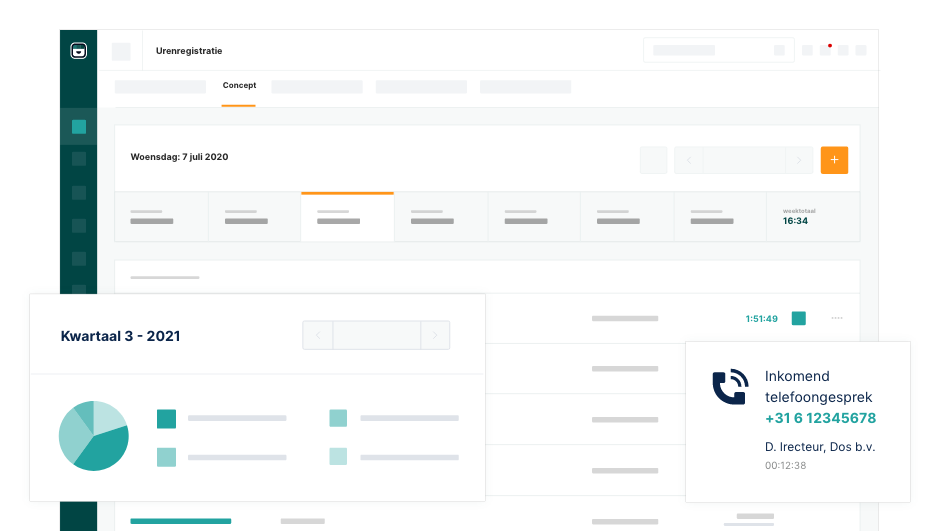Click the orange plus button
This screenshot has height=531, width=940.
[x=834, y=160]
